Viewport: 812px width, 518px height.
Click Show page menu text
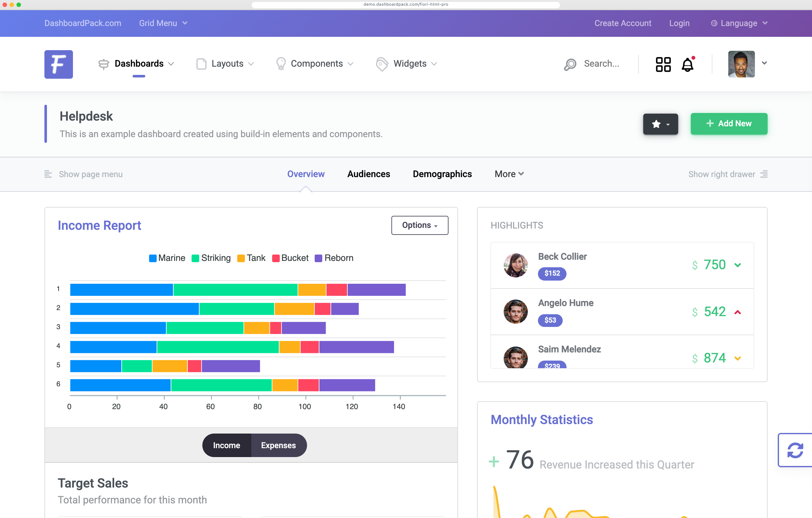point(91,175)
